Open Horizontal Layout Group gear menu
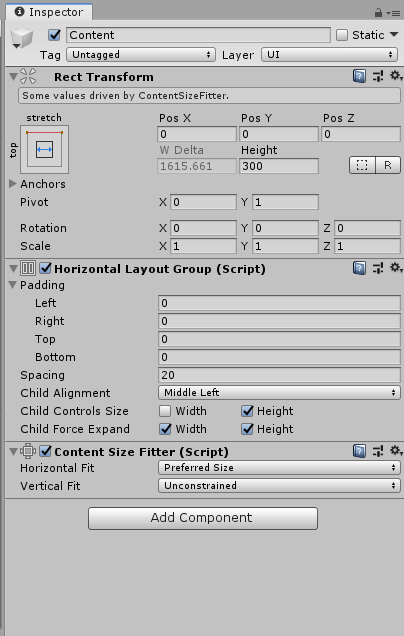This screenshot has height=636, width=404. pos(396,268)
